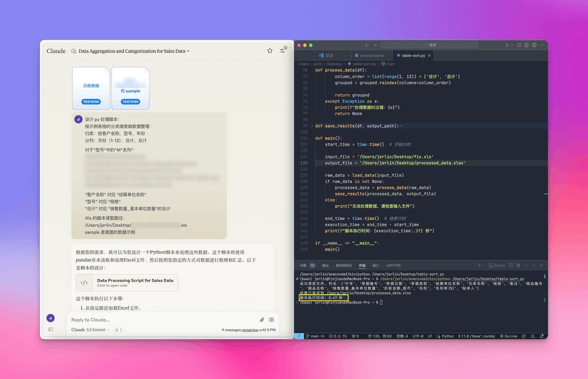Open the 示例表格 CSV attachment
Screen dimensions: 588x379
[91, 88]
